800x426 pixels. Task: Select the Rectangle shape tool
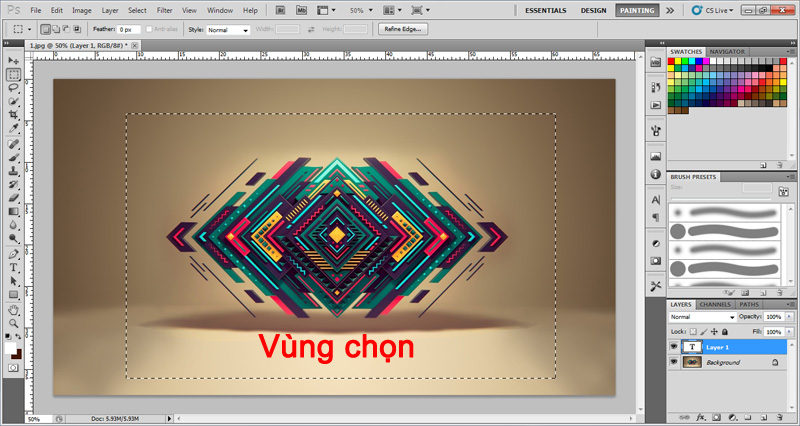[13, 295]
